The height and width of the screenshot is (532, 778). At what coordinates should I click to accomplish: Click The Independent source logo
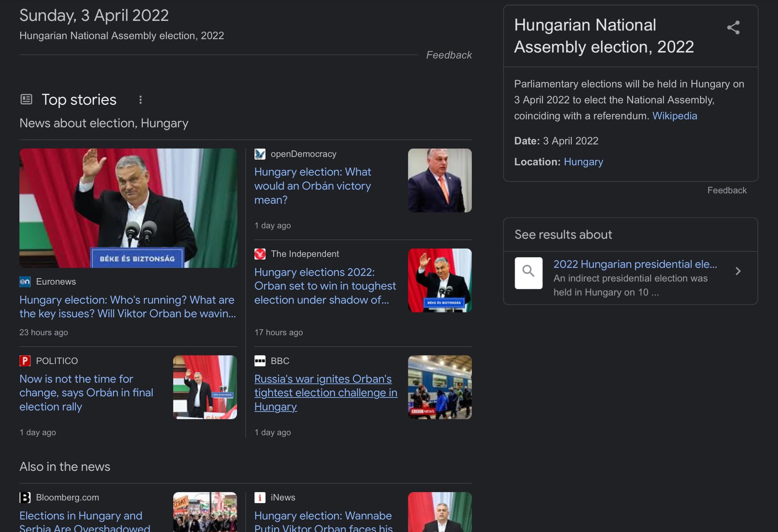point(260,254)
